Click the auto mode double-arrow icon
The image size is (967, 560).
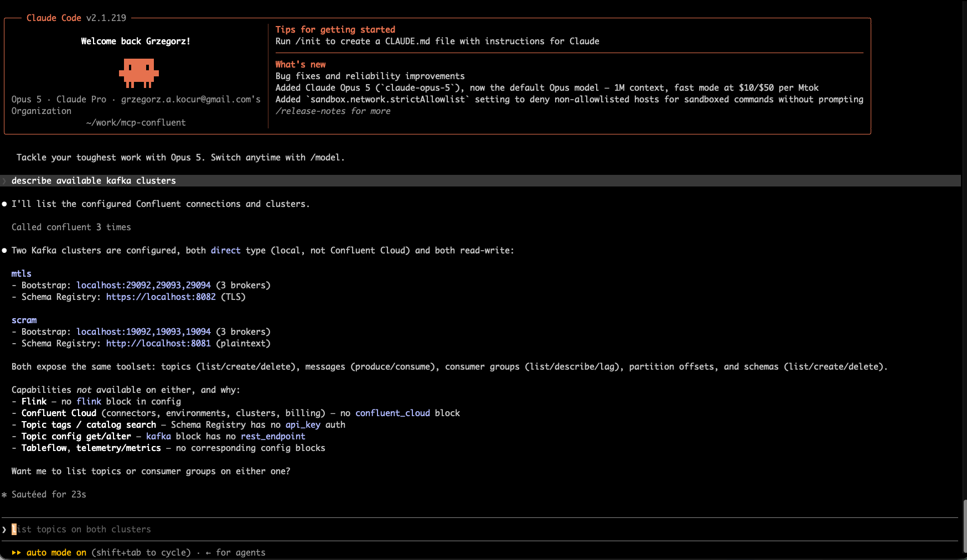[17, 553]
